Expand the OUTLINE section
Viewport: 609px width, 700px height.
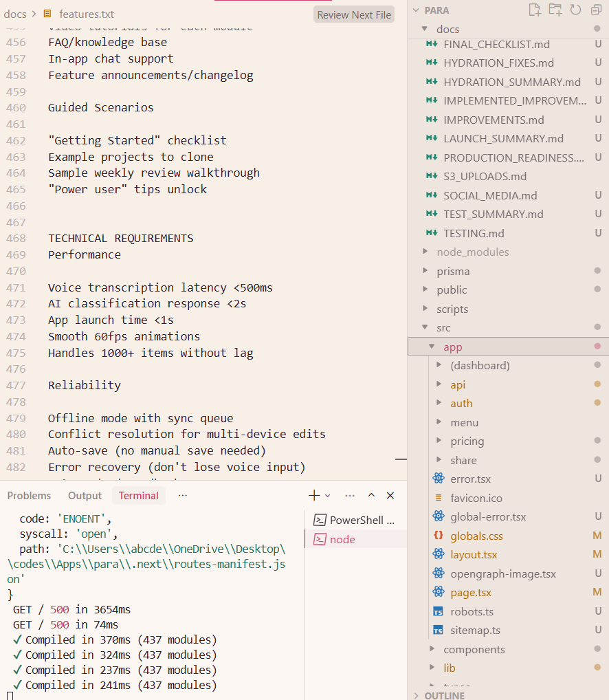pos(444,695)
